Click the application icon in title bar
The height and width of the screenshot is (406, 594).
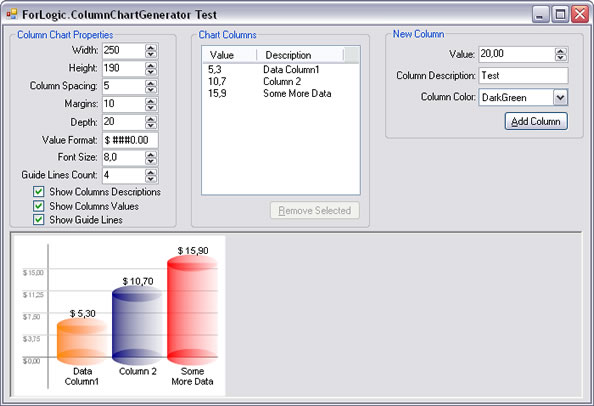(x=12, y=14)
